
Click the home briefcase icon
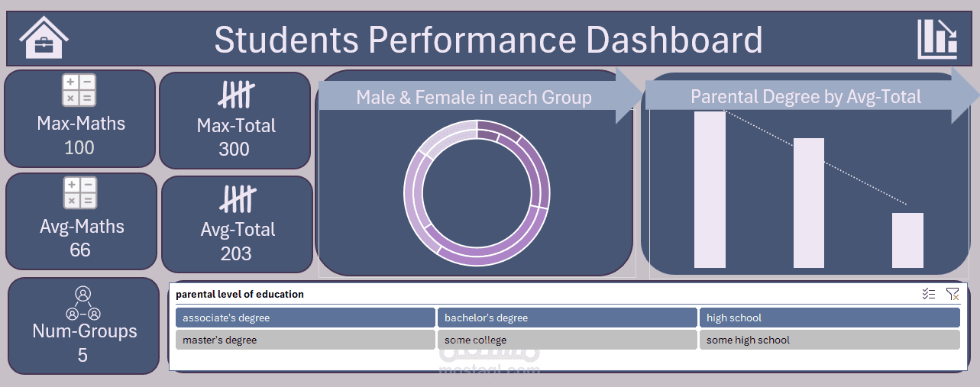click(x=44, y=38)
